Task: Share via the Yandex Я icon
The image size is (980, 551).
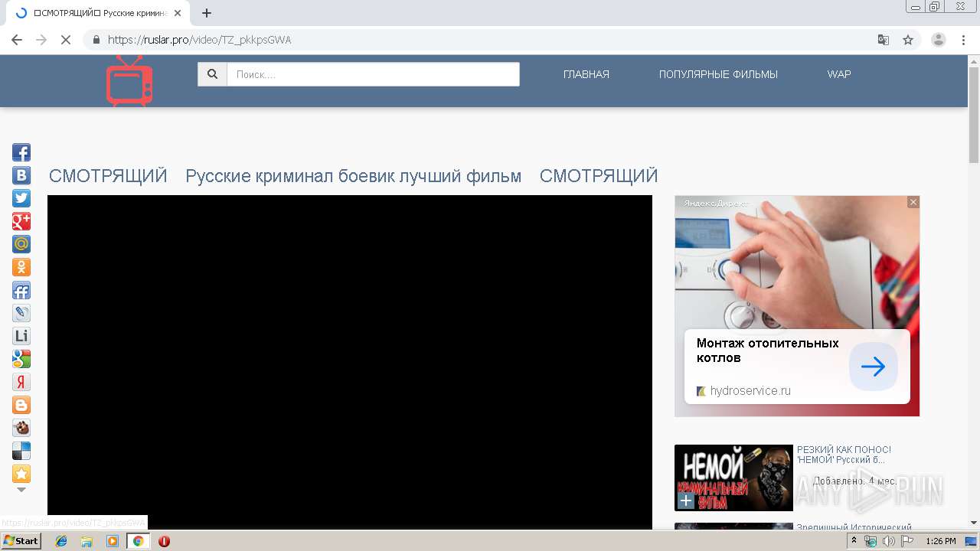Action: 21,382
